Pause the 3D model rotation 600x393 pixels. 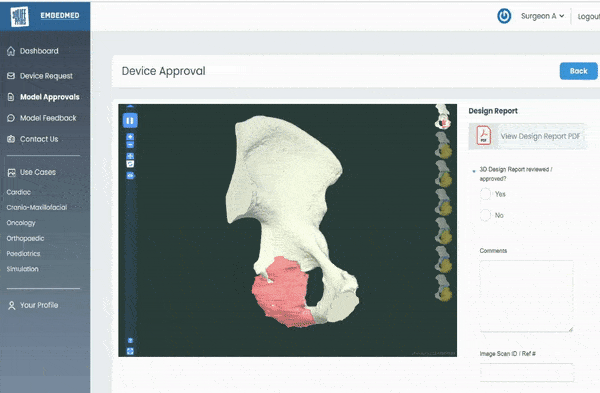coord(130,121)
